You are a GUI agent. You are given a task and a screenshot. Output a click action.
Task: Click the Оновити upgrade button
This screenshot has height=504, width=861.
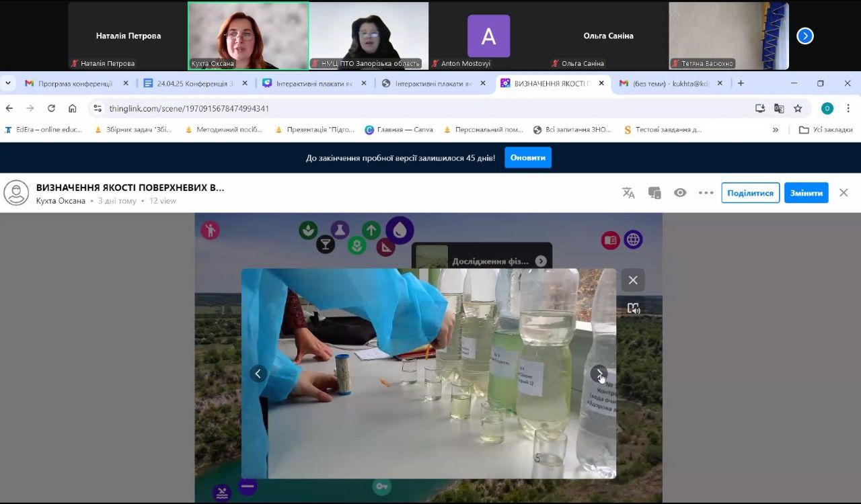528,158
